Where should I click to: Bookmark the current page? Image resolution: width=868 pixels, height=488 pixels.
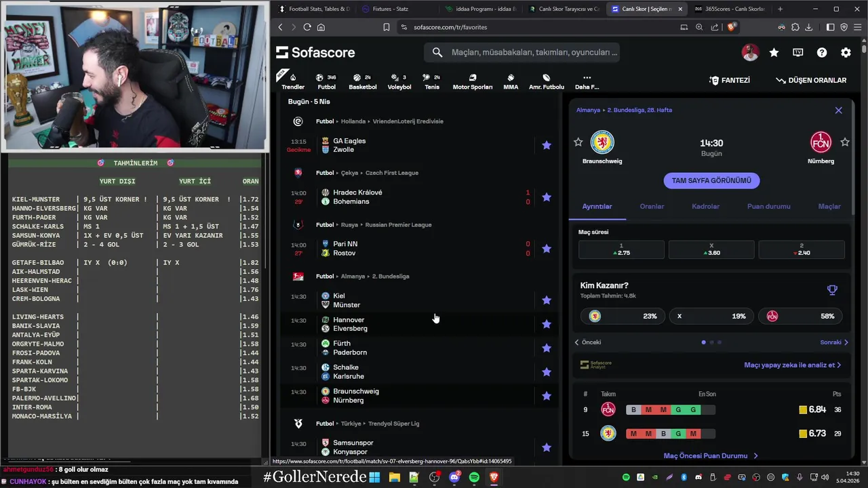386,27
